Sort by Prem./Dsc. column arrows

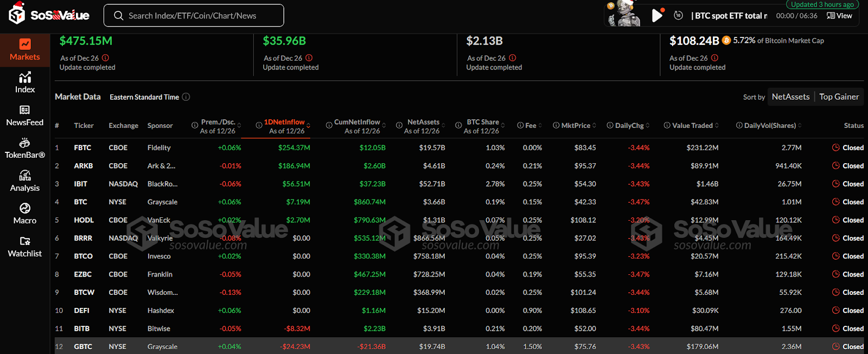tap(239, 126)
